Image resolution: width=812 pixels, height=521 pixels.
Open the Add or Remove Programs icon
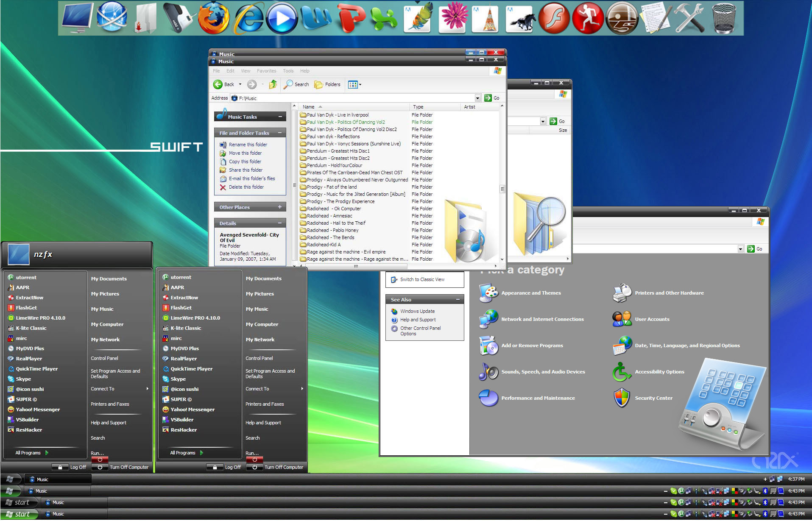pos(488,345)
